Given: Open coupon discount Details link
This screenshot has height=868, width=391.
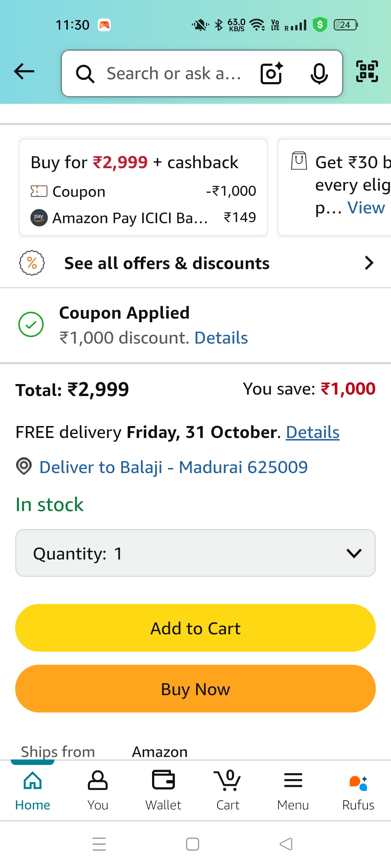Looking at the screenshot, I should (x=221, y=338).
